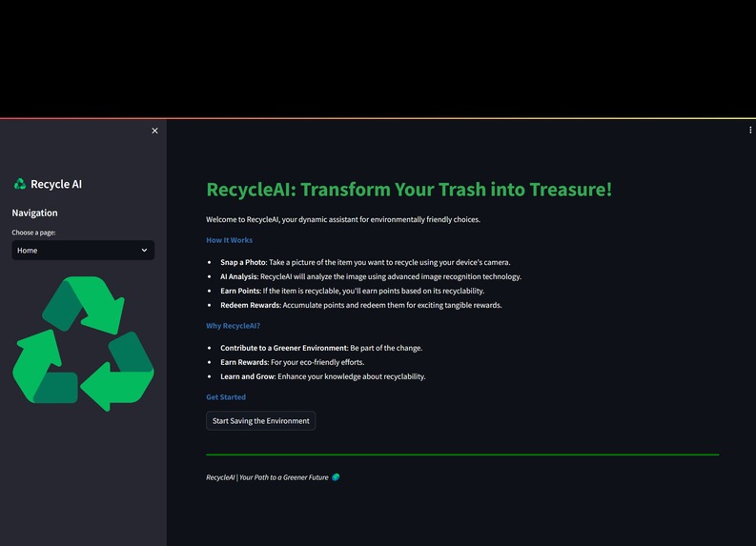Click the Earn Points bullet text

pos(353,291)
